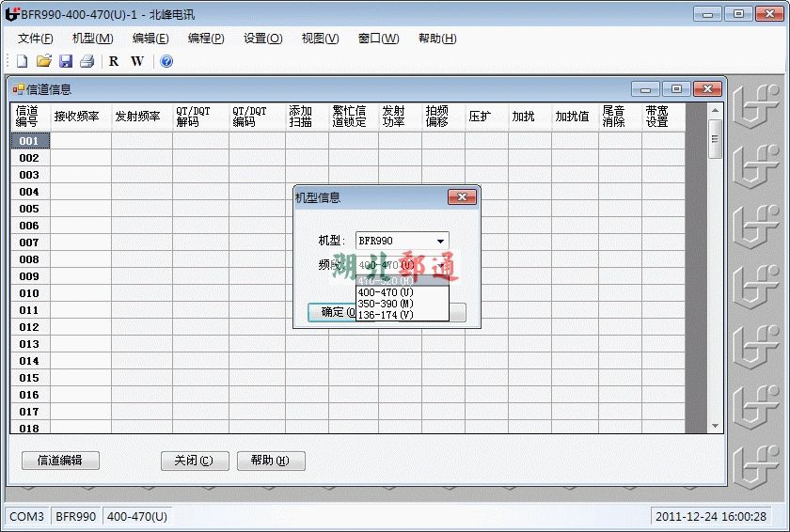
Task: Click the channel table vertical scrollbar thumb
Action: click(715, 138)
